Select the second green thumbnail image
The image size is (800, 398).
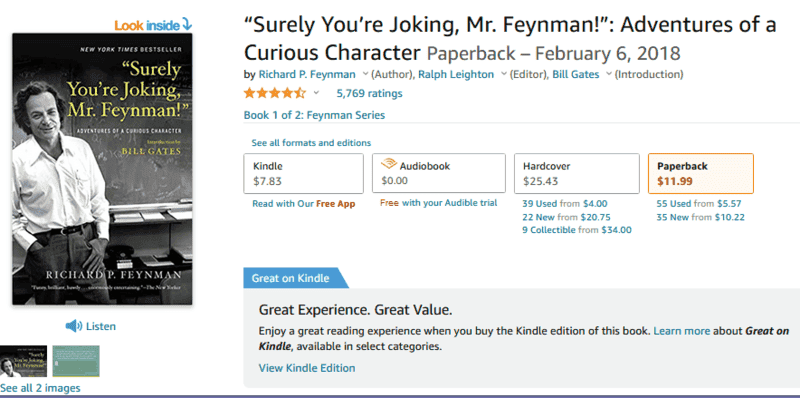coord(76,361)
